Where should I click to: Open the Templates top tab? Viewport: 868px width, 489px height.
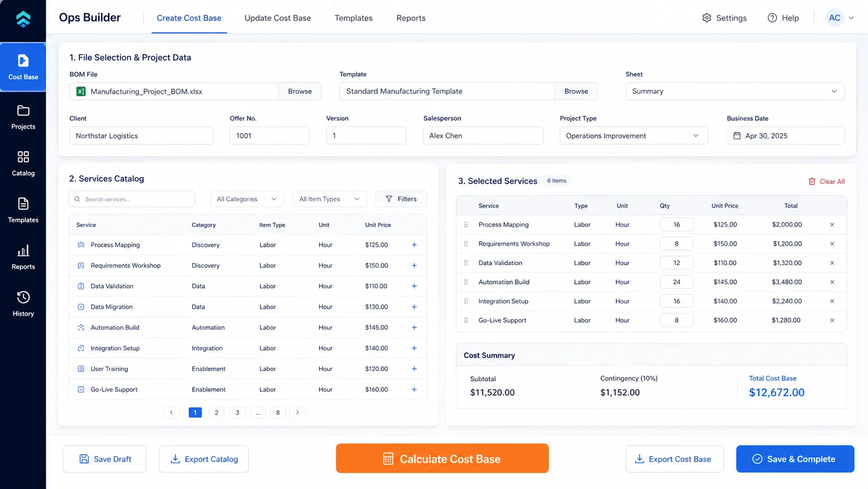click(x=354, y=18)
